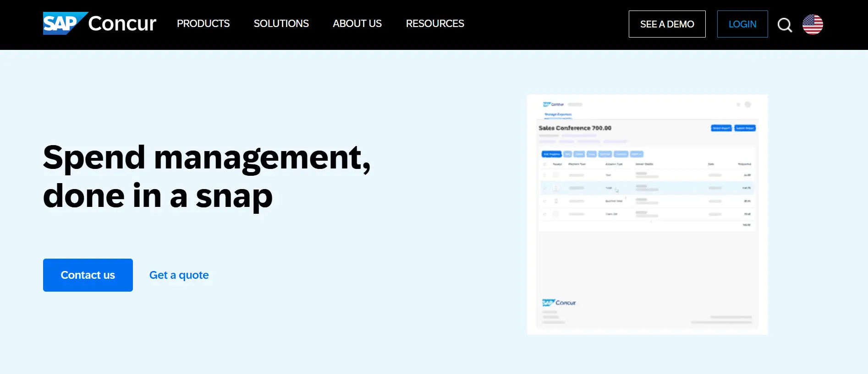
Task: Tick the select-all checkbox in expense table header
Action: pyautogui.click(x=545, y=164)
